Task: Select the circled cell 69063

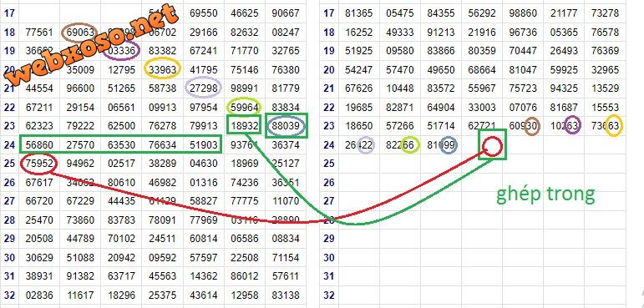Action: [x=80, y=32]
